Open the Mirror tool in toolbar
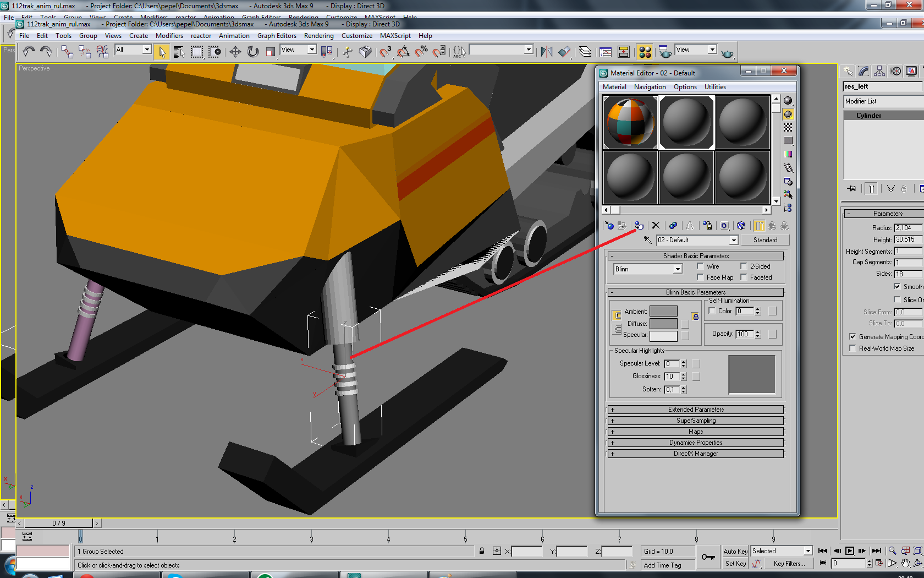This screenshot has width=924, height=578. click(x=546, y=52)
